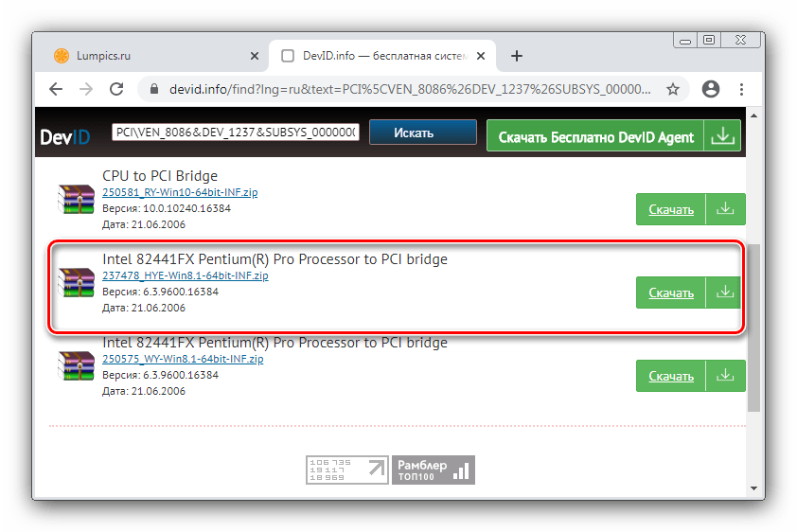Open 250581_RY-Win10-64bit-INF.zip link
The image size is (797, 532).
click(x=180, y=192)
